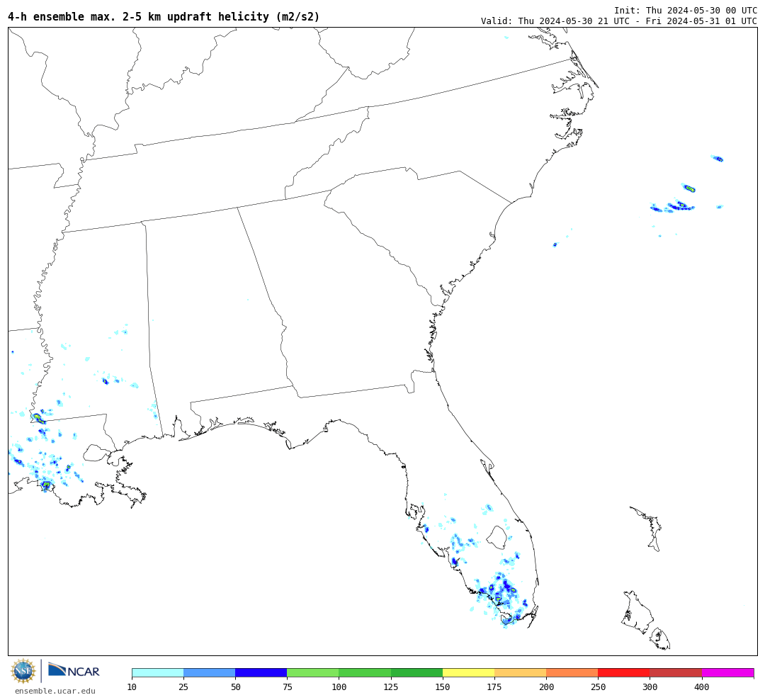765x700 pixels.
Task: Click the yellow 150–175 legend swatch
Action: [x=468, y=672]
